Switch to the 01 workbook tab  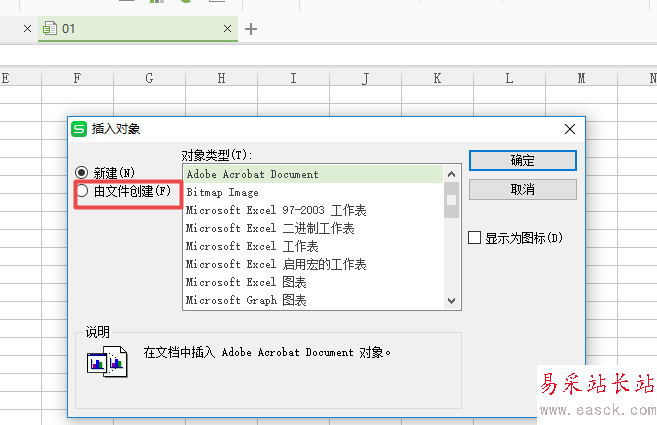click(x=138, y=29)
